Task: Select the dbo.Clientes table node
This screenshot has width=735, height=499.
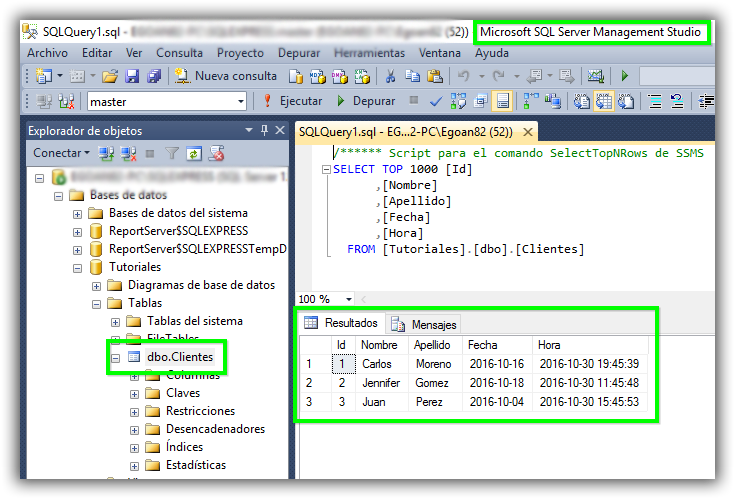Action: 180,357
